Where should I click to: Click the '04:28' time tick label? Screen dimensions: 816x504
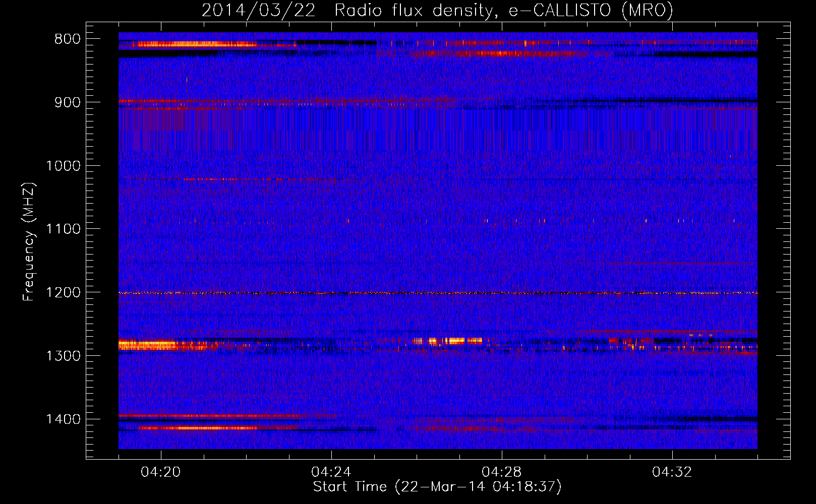click(x=502, y=472)
